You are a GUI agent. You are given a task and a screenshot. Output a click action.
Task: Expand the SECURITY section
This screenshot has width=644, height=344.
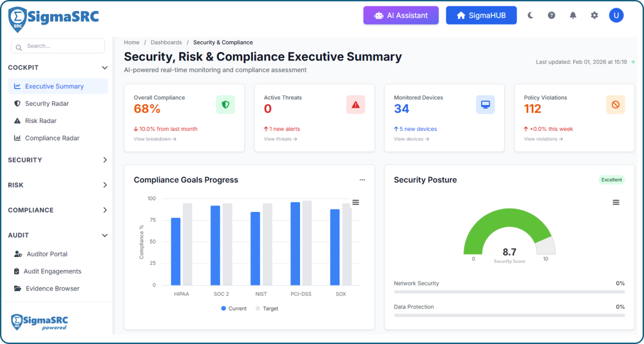(x=57, y=160)
